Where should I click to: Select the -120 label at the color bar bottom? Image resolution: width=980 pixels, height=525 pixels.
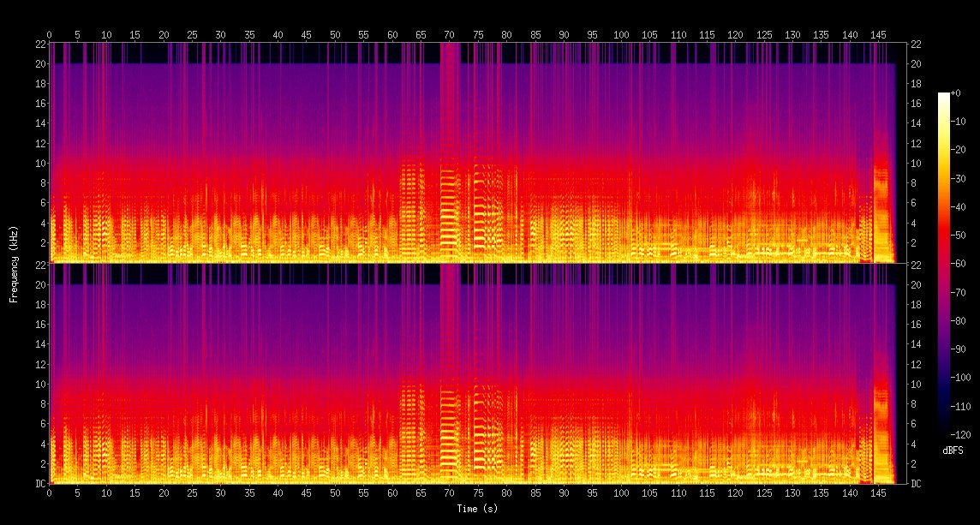tap(959, 434)
